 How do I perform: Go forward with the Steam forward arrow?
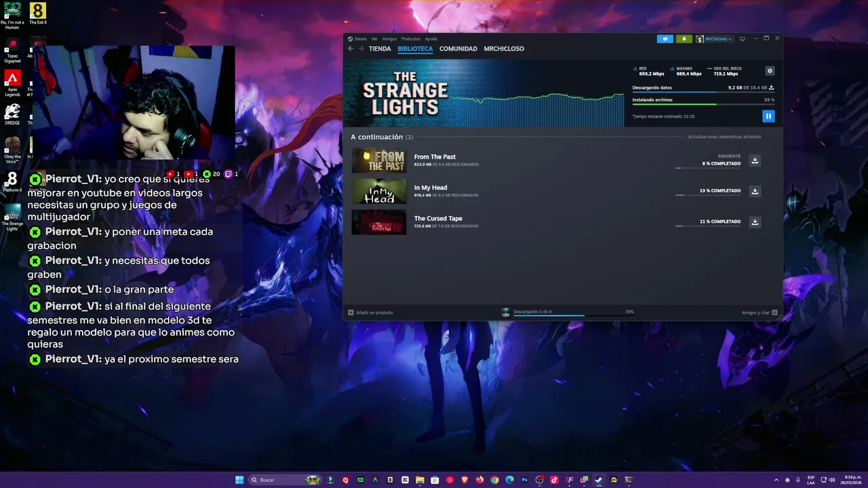(x=361, y=49)
